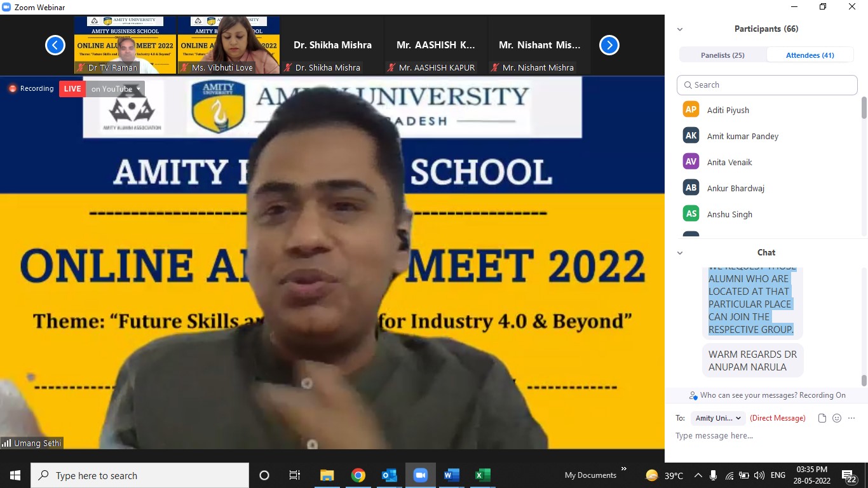Select Mr. AASHISH KAPUR video tile
868x488 pixels.
436,45
